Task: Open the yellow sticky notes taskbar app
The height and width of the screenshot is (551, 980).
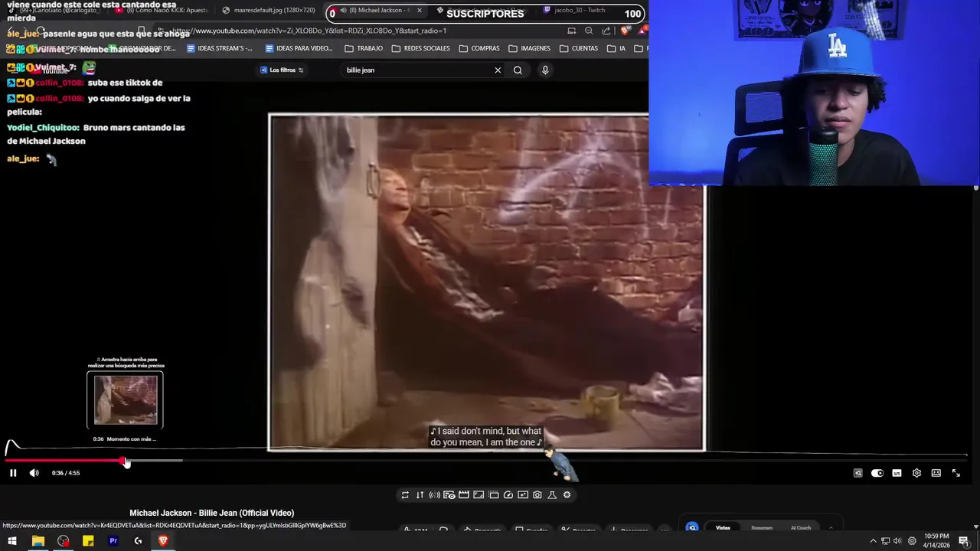Action: (x=88, y=541)
